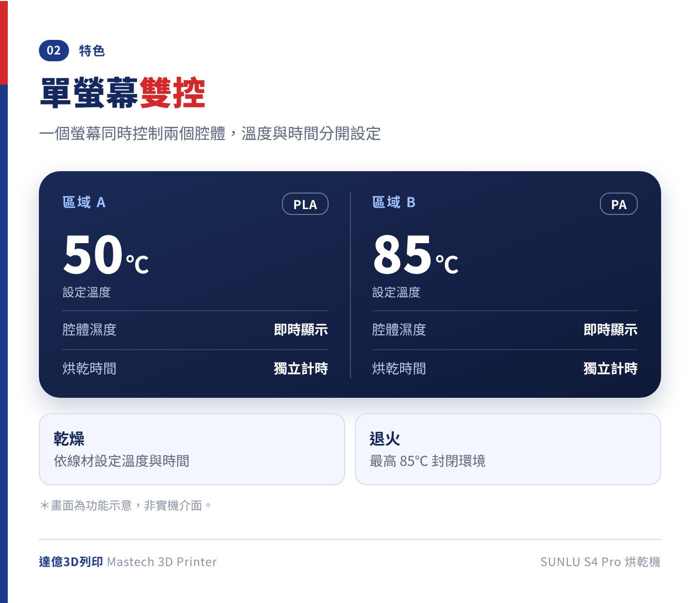The height and width of the screenshot is (603, 700).
Task: Click the "區域 A" zone label
Action: [84, 202]
